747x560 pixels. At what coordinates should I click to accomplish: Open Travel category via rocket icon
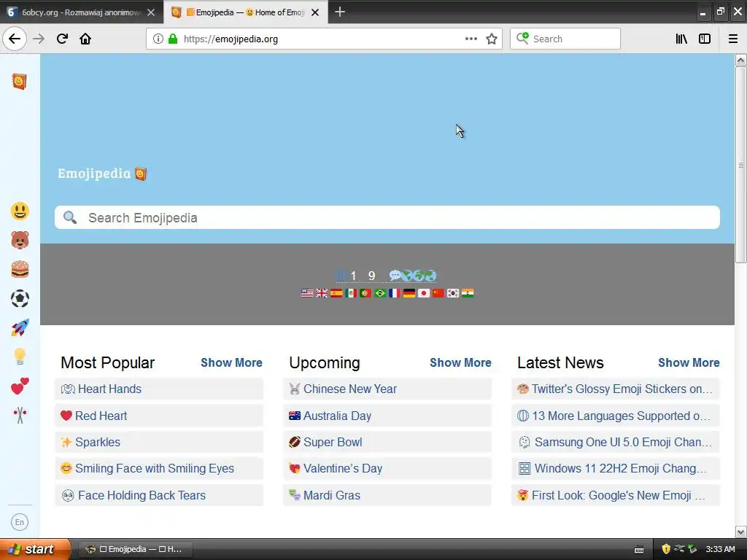pos(20,327)
